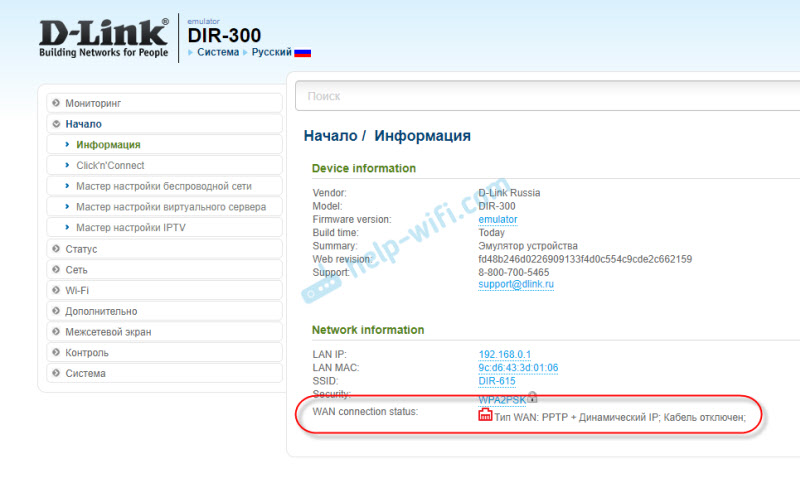Click the WPA2PSK security link
The height and width of the screenshot is (481, 800).
point(502,400)
